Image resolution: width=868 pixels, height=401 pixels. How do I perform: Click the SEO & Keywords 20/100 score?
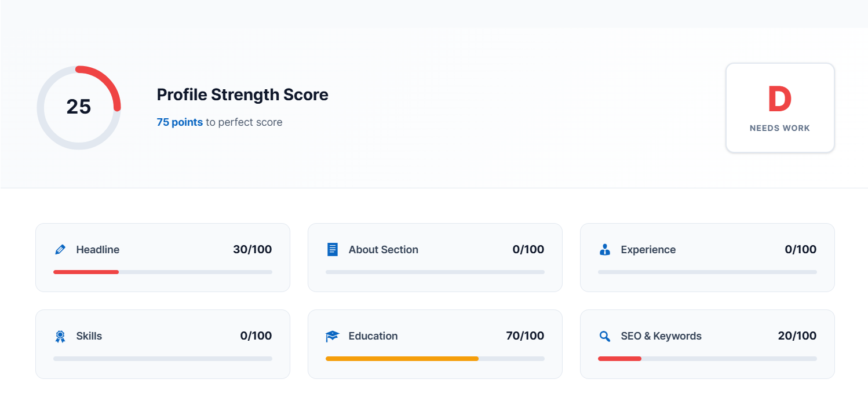click(x=797, y=336)
